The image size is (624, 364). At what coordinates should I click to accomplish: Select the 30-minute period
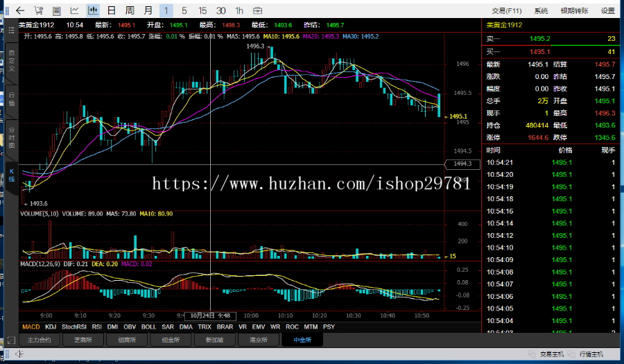tap(221, 10)
